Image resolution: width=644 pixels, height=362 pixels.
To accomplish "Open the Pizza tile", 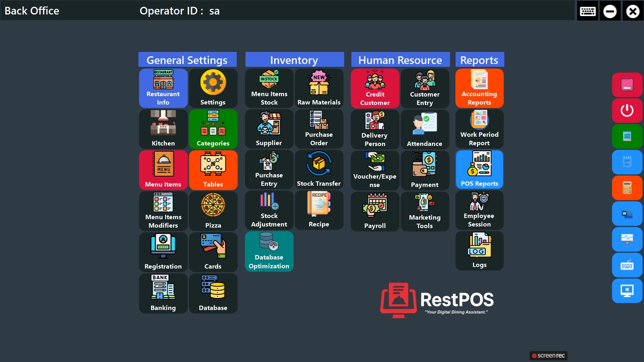I will point(213,211).
